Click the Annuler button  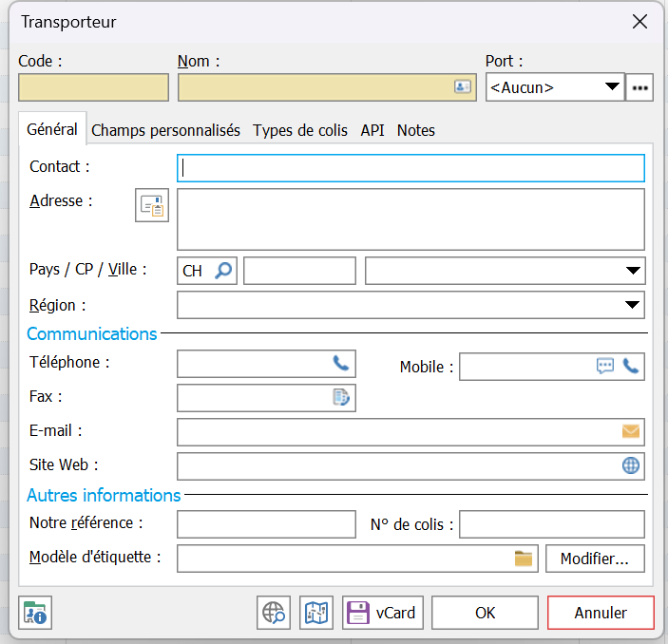pos(601,614)
